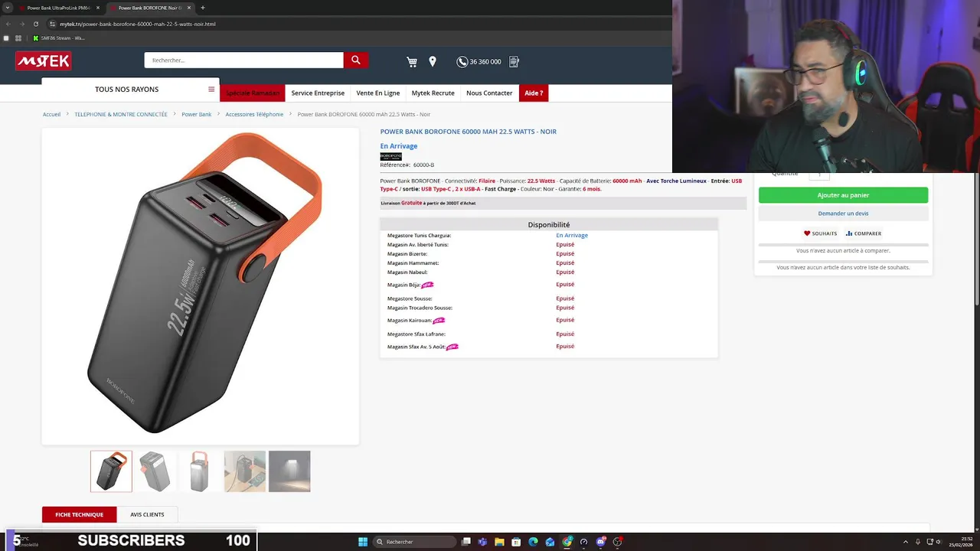This screenshot has height=551, width=980.
Task: Click the Power Bank breadcrumb link
Action: point(196,114)
